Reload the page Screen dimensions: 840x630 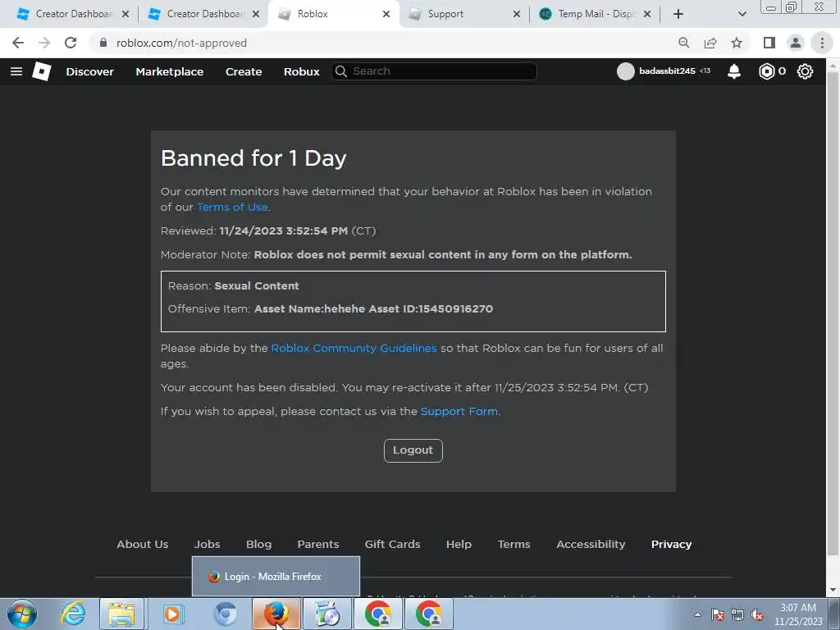pos(71,43)
